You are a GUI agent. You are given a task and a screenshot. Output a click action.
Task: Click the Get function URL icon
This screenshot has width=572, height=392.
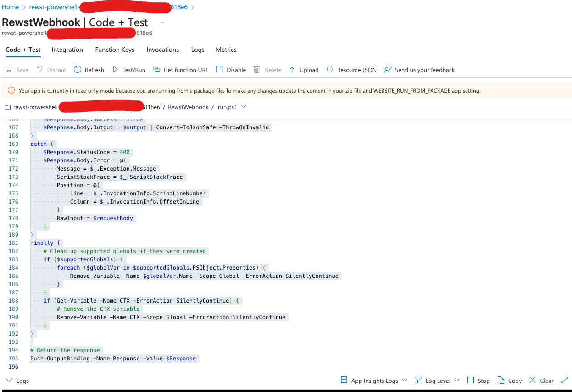(x=156, y=70)
